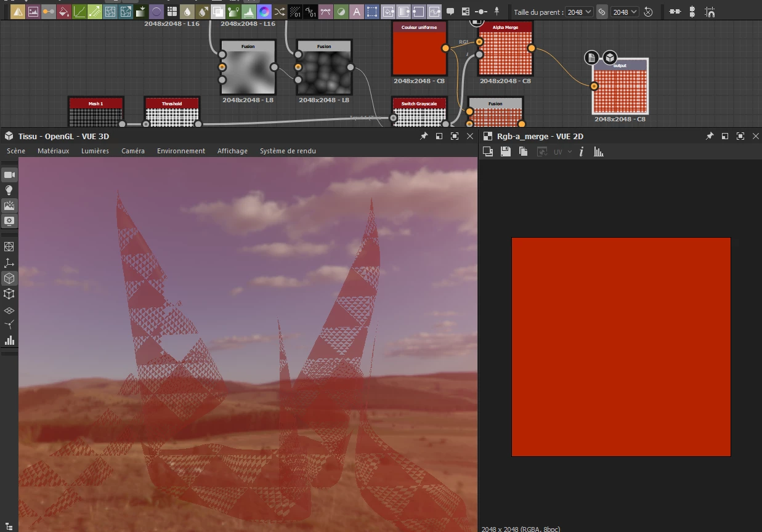Show 2D view image info
762x532 pixels.
coord(581,151)
